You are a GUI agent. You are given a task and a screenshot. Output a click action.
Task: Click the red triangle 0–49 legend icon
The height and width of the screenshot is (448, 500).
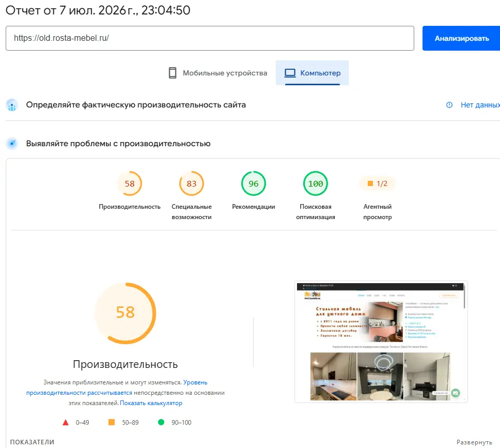pyautogui.click(x=66, y=423)
